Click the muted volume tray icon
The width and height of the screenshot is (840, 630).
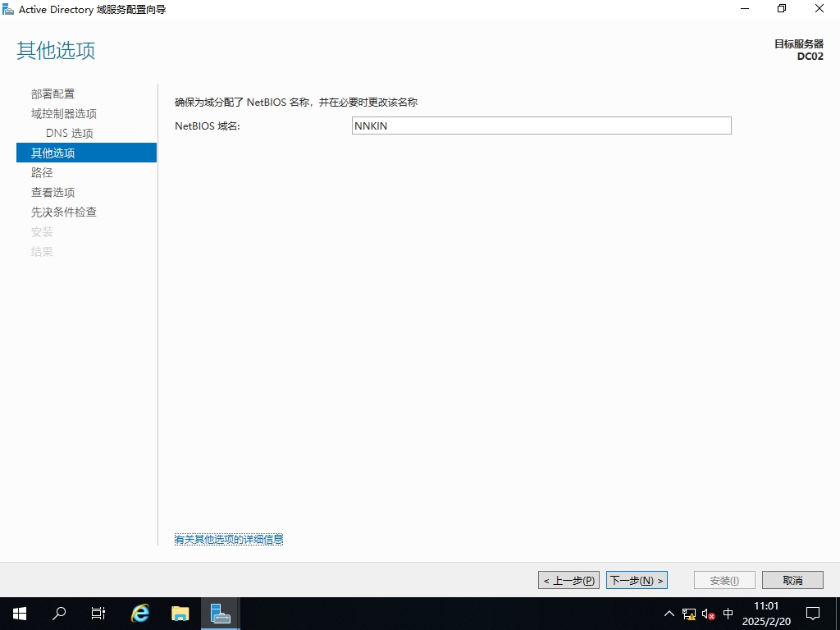[709, 614]
